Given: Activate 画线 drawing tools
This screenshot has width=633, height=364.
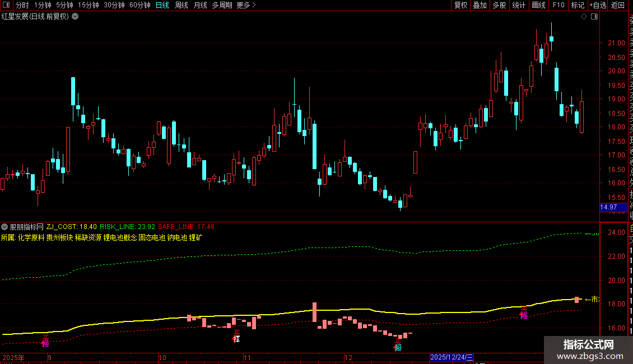Looking at the screenshot, I should (538, 5).
